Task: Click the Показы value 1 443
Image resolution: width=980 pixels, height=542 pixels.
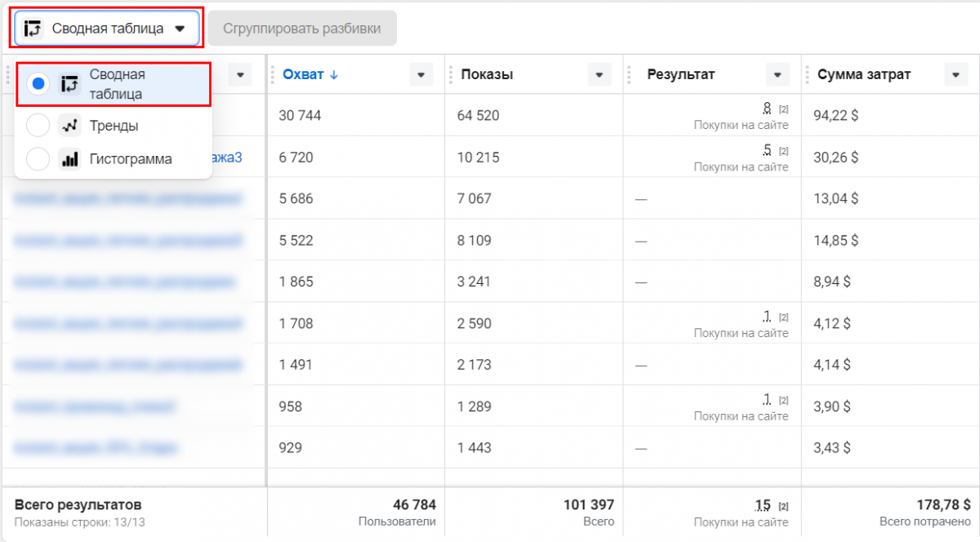Action: pos(474,447)
